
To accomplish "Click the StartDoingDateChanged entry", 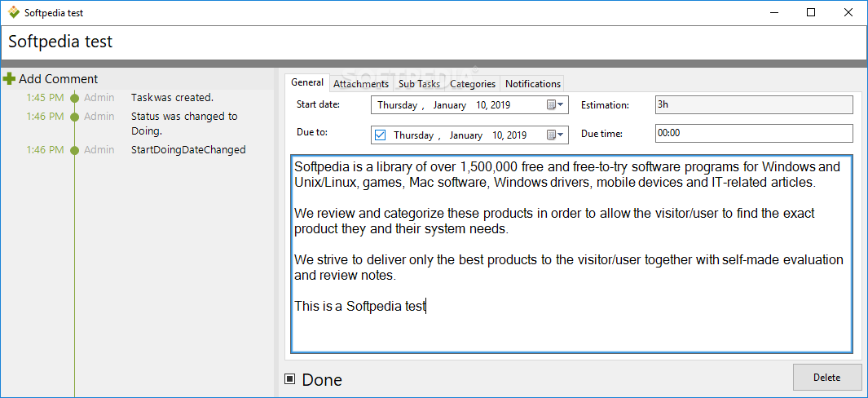I will point(188,150).
